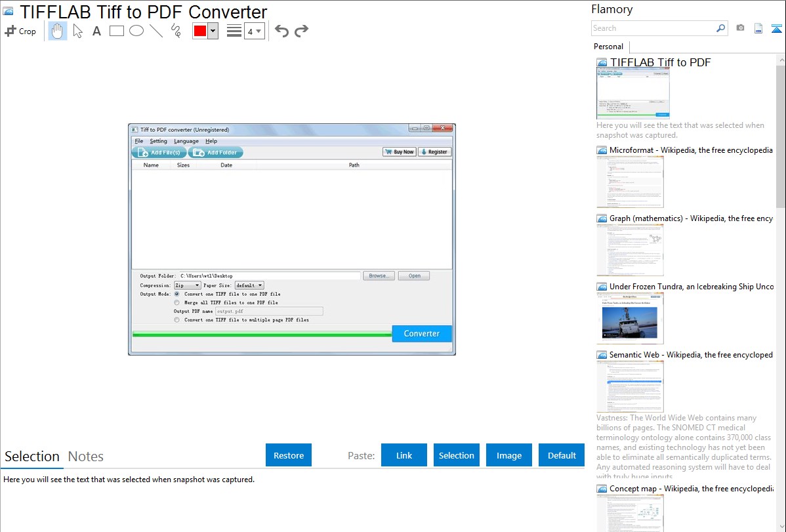Select the rectangle drawing tool
This screenshot has width=786, height=532.
click(x=116, y=31)
